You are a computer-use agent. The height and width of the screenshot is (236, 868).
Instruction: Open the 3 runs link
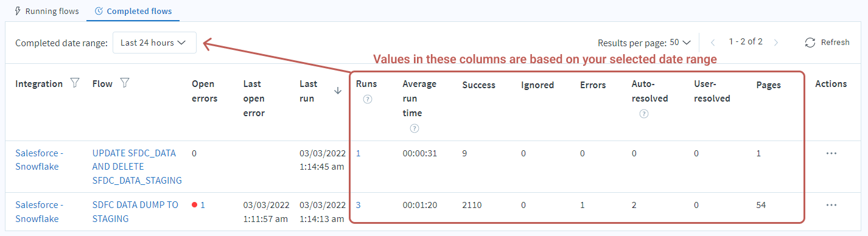click(x=359, y=205)
